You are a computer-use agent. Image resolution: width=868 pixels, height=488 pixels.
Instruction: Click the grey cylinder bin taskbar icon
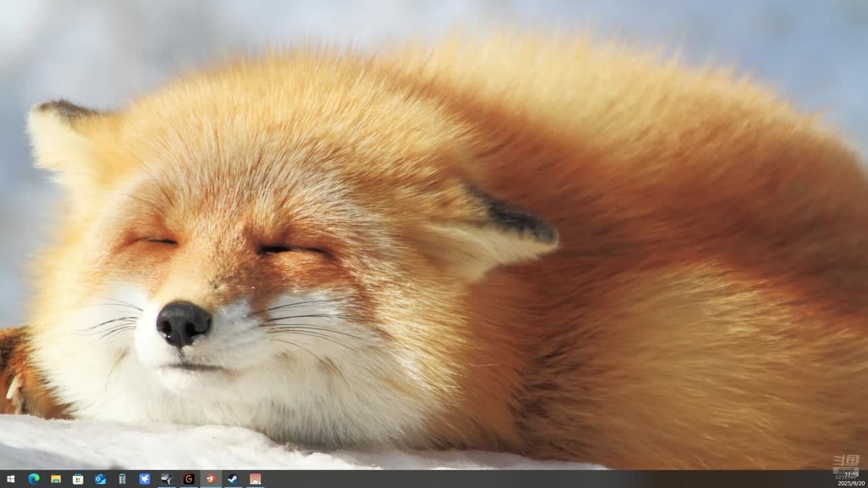point(122,479)
